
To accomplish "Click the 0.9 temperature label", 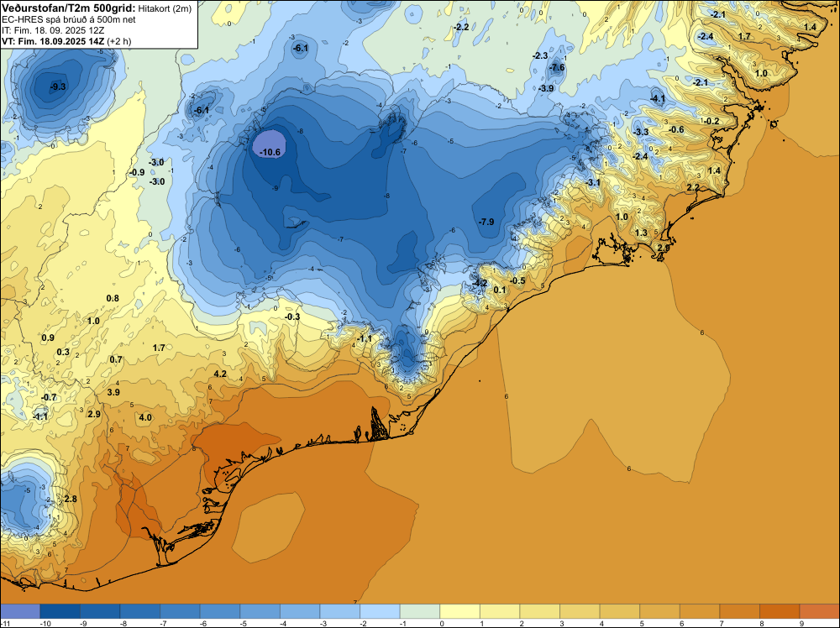I will [48, 338].
